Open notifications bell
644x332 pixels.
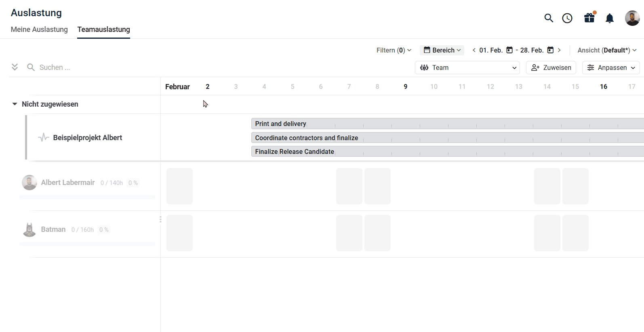610,18
